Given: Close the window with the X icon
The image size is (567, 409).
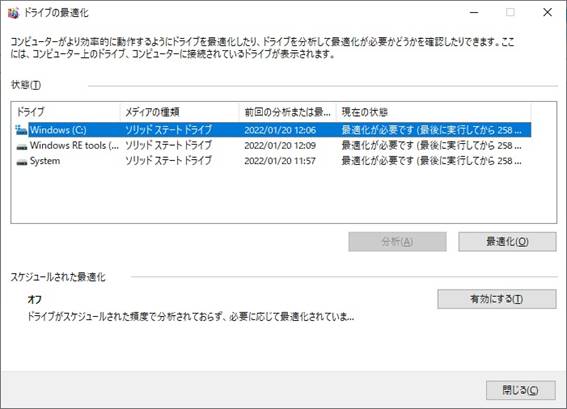Looking at the screenshot, I should pyautogui.click(x=547, y=13).
